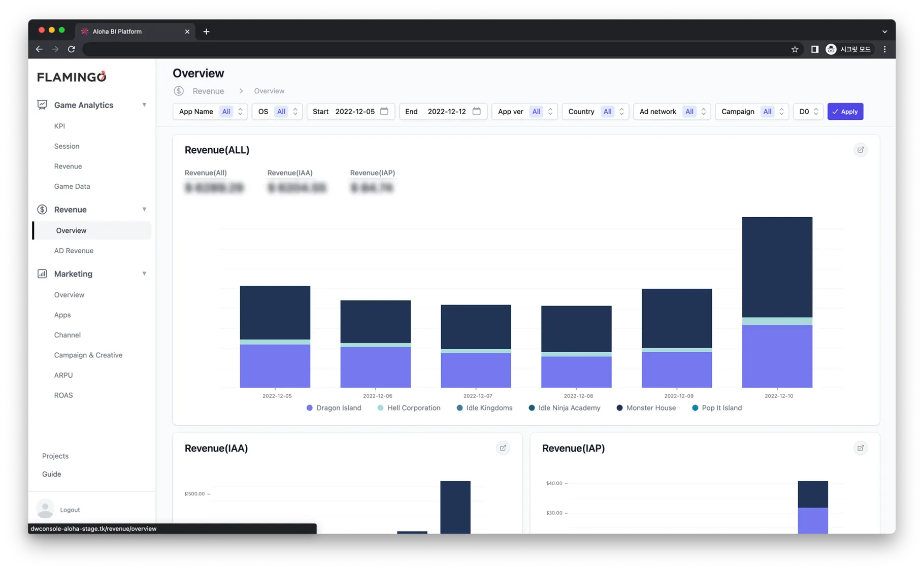This screenshot has height=571, width=924.
Task: Open calendar picker for Start date
Action: pyautogui.click(x=384, y=111)
